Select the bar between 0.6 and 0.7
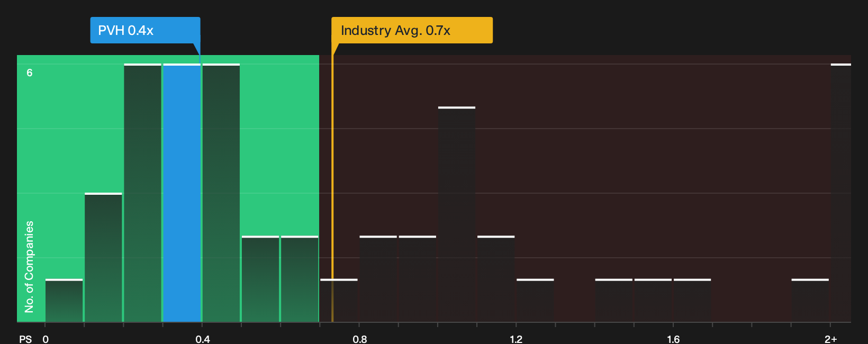868x344 pixels. (300, 279)
